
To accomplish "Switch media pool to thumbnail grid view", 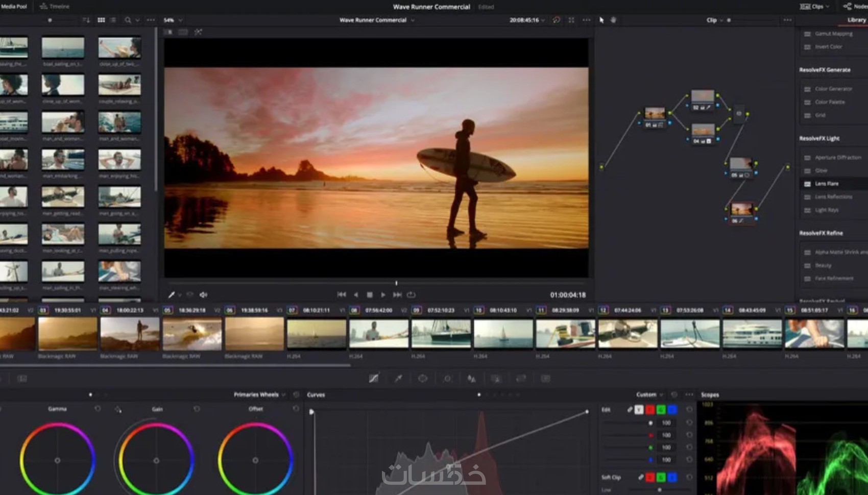I will (101, 20).
